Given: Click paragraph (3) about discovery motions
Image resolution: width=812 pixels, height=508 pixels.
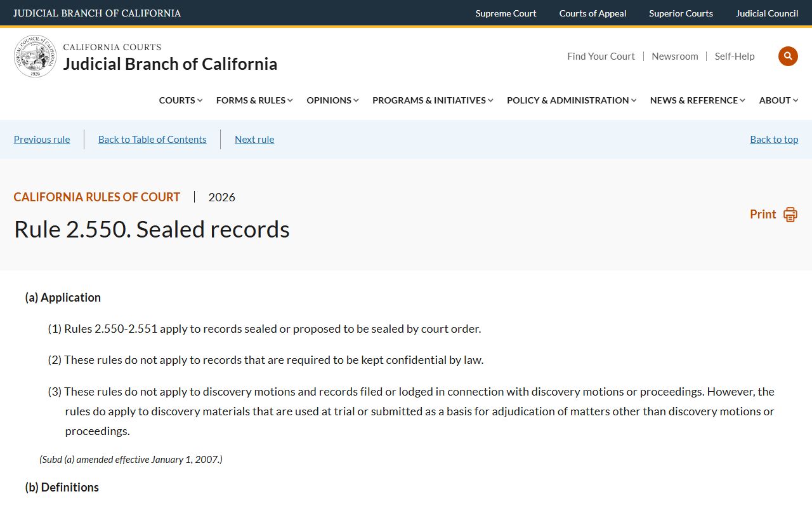Looking at the screenshot, I should pos(411,411).
